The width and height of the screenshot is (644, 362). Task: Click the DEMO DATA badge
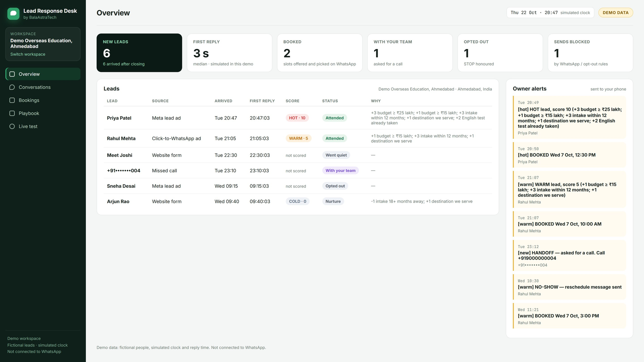pyautogui.click(x=615, y=13)
